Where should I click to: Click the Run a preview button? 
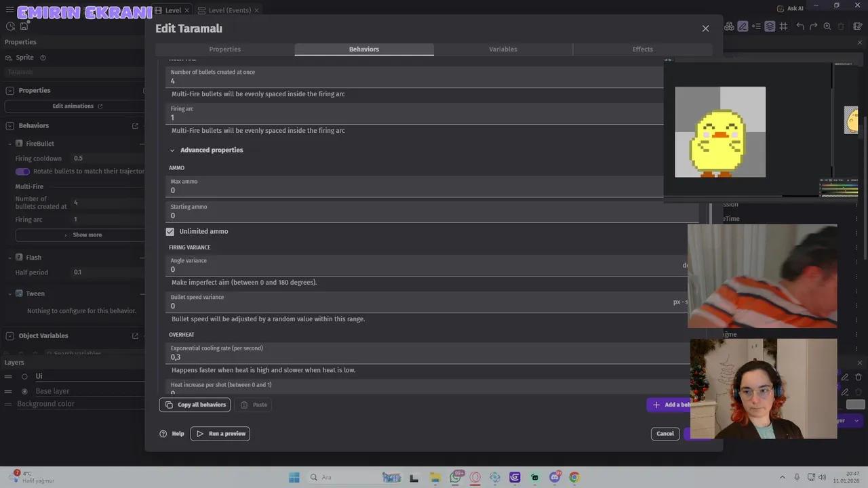[220, 434]
